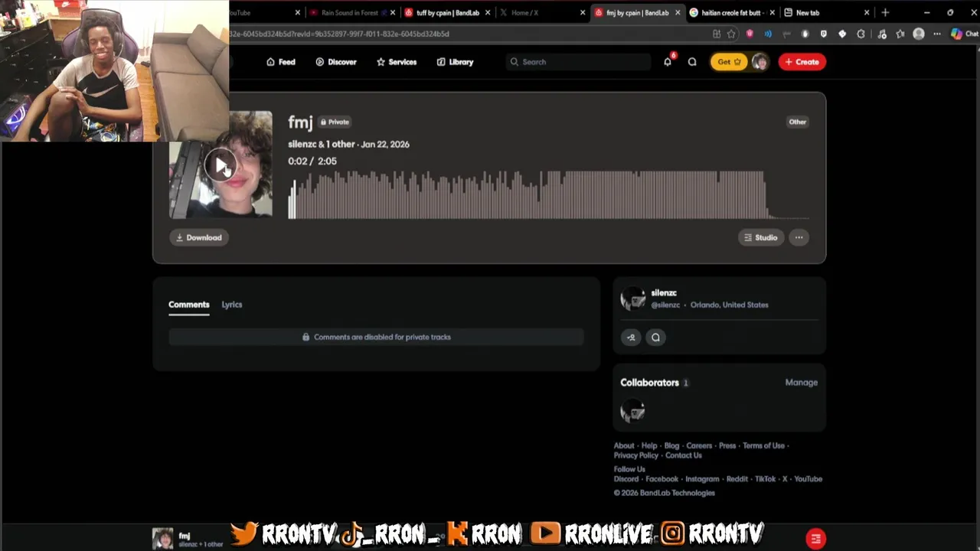The height and width of the screenshot is (551, 980).
Task: Open the Help footer link
Action: pos(649,445)
